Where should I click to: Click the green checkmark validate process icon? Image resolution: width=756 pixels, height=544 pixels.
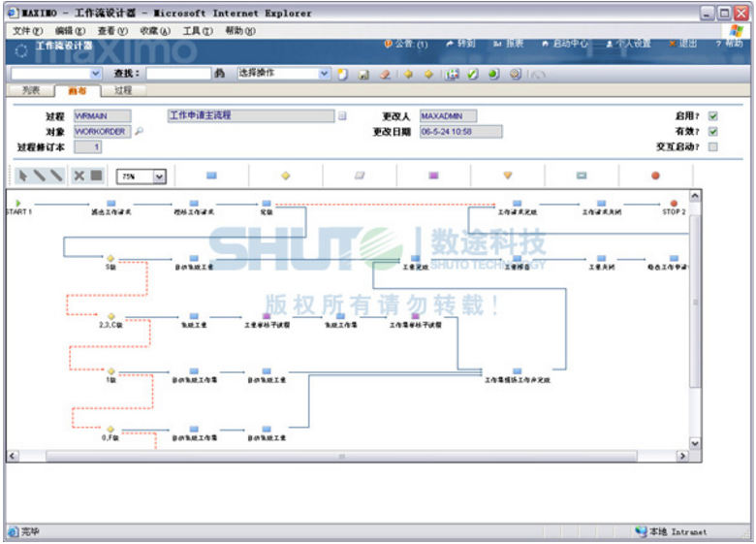pos(473,74)
